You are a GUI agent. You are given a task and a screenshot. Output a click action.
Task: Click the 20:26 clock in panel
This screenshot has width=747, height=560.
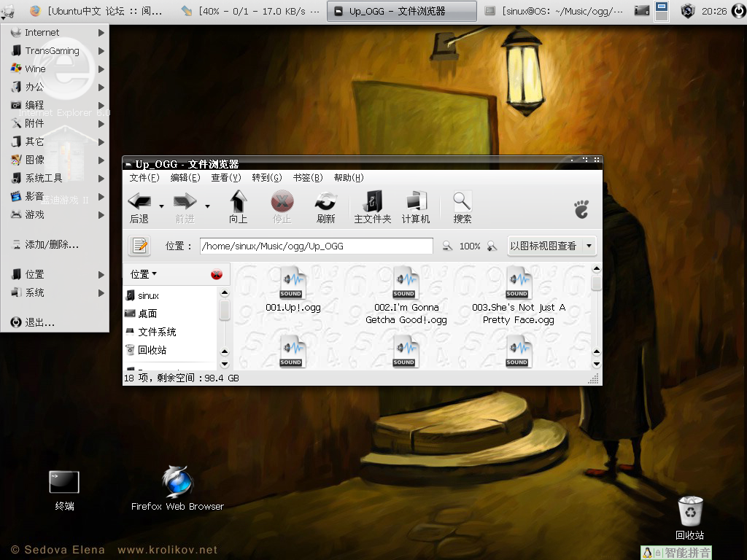pos(714,11)
